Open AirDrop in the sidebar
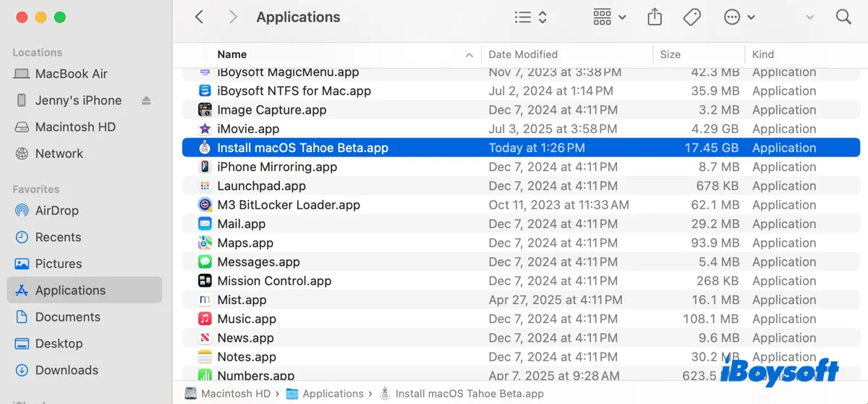The image size is (868, 404). pyautogui.click(x=56, y=211)
